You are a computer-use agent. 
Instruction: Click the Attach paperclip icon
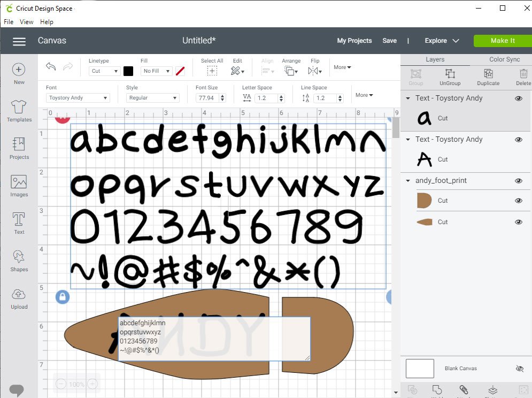point(464,389)
